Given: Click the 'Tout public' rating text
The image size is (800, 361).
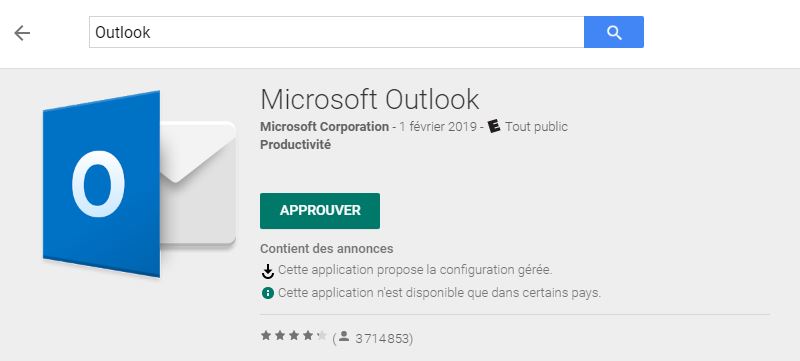Looking at the screenshot, I should click(x=536, y=126).
